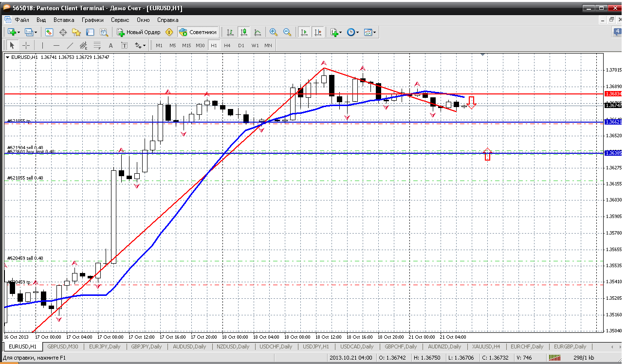Viewport: 627px width, 364px height.
Task: Open the Справка menu
Action: point(168,20)
